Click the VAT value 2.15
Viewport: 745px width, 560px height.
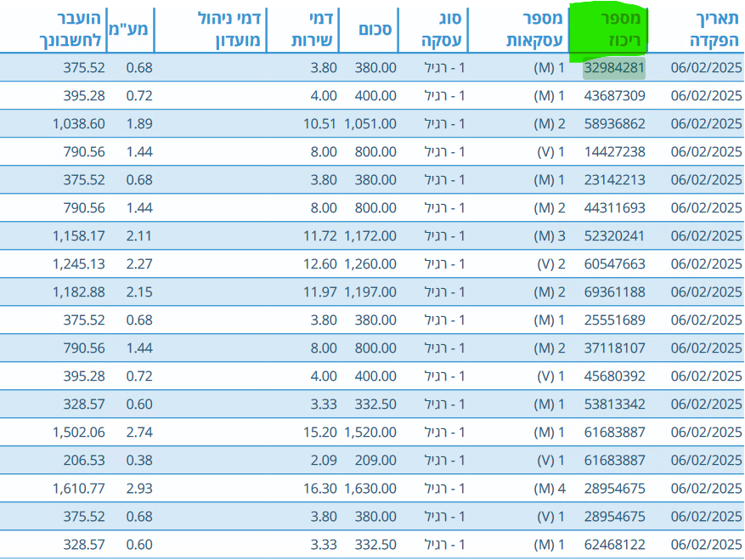[139, 292]
